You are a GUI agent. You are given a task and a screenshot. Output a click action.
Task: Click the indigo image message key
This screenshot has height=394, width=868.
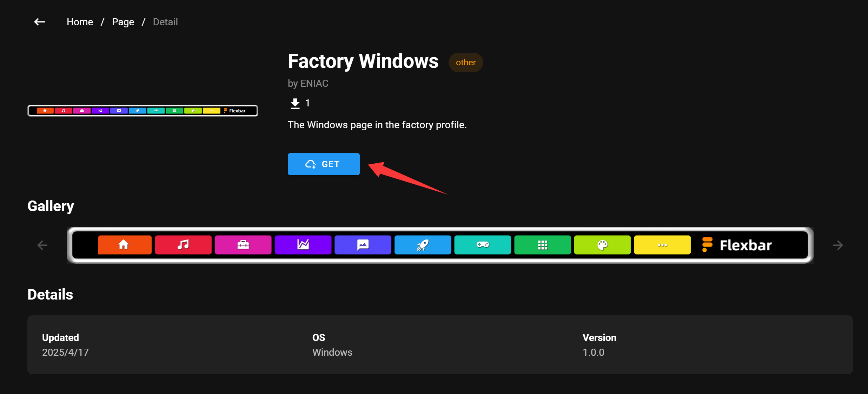click(x=363, y=245)
